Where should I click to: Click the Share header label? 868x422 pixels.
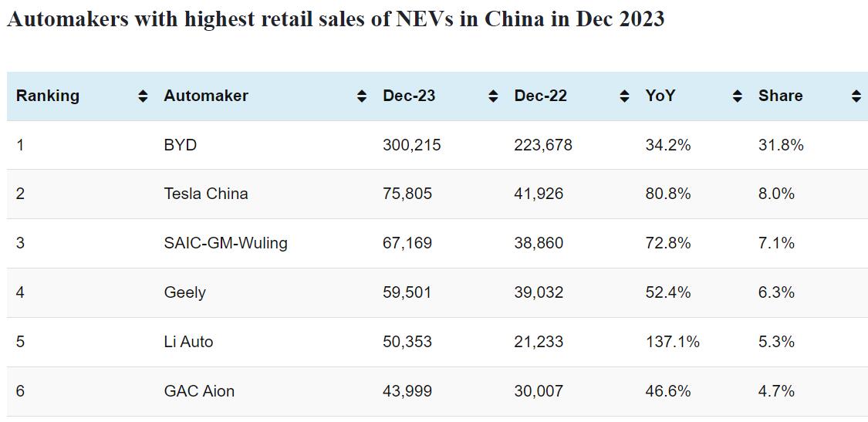click(x=780, y=96)
